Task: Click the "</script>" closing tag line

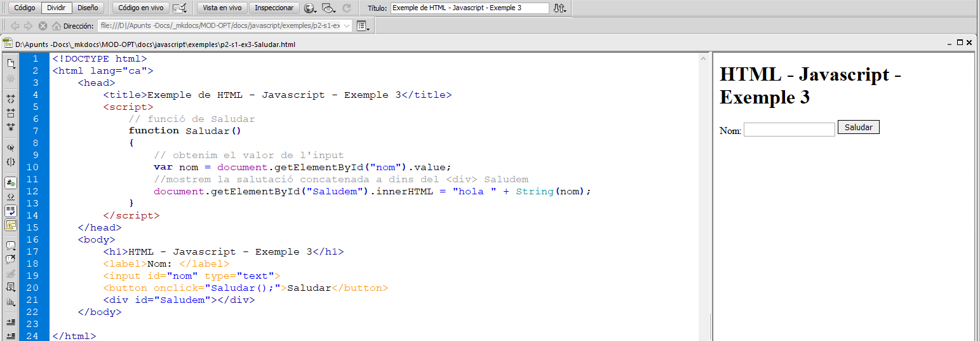Action: [x=131, y=215]
